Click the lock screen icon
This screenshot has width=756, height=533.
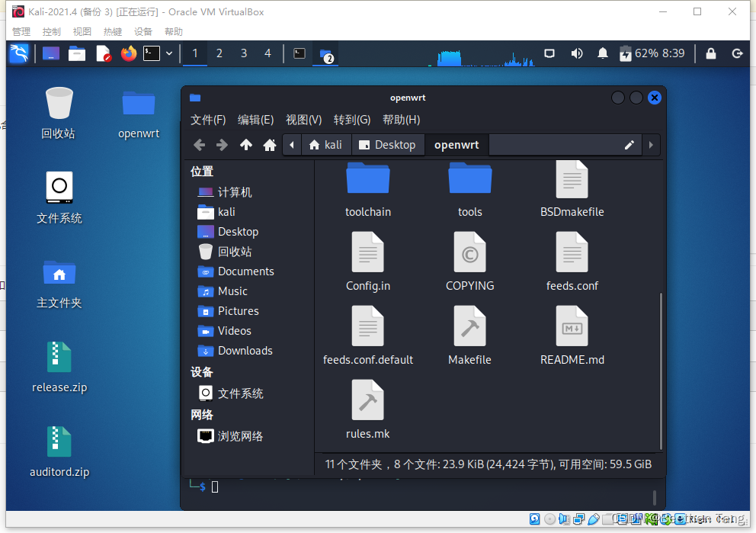tap(710, 53)
